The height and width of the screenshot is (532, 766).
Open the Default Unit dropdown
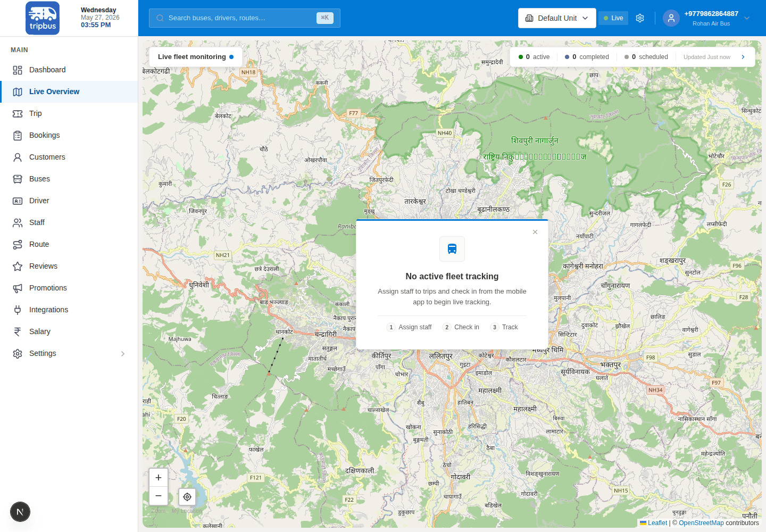(x=557, y=18)
